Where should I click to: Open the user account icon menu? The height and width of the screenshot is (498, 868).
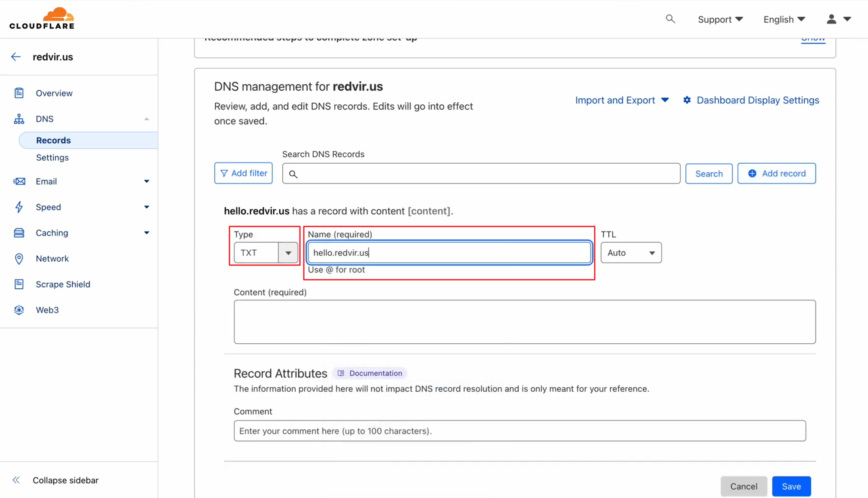coord(838,19)
